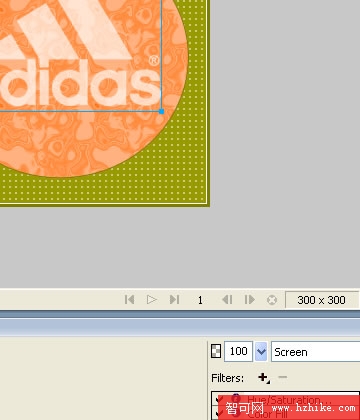
Task: Add a live filter with plus icon
Action: tap(263, 378)
